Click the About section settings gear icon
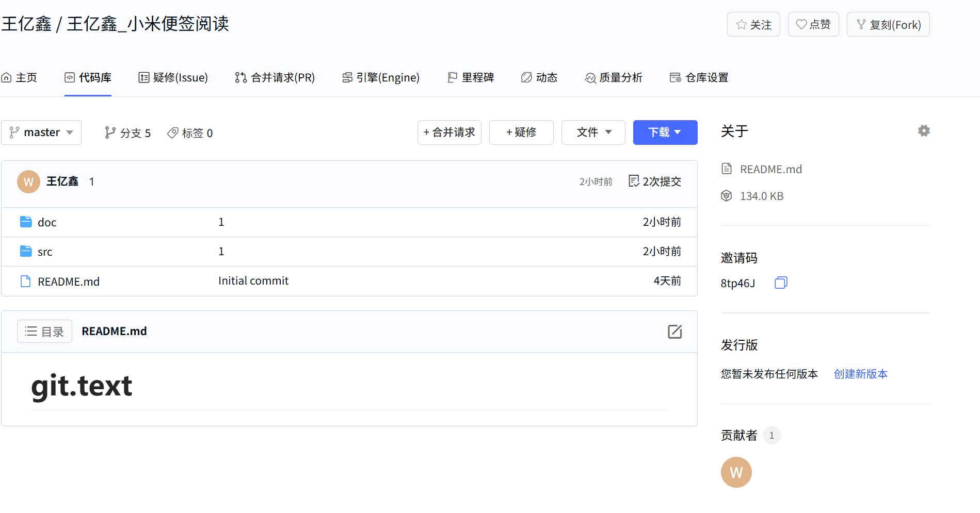The width and height of the screenshot is (980, 513). click(x=924, y=131)
